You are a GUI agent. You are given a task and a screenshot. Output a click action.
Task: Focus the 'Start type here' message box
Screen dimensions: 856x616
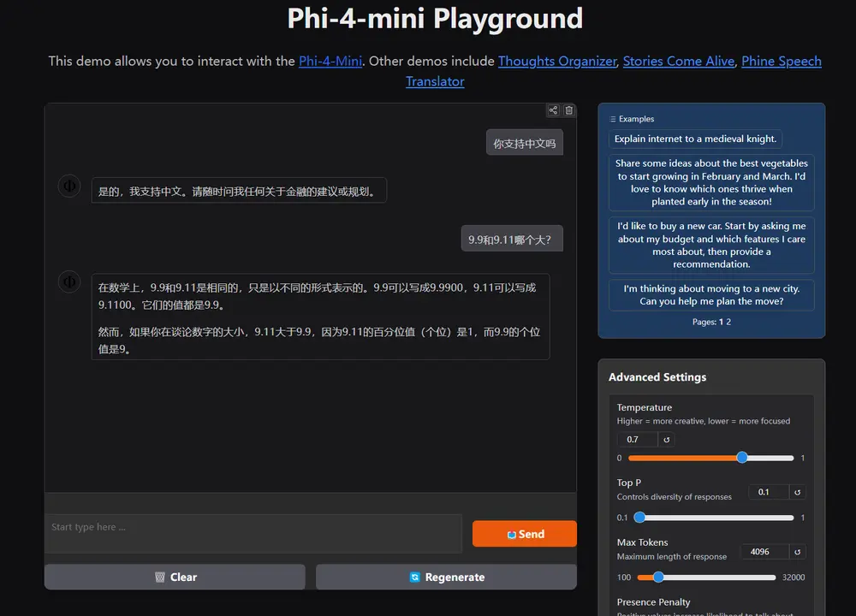coord(253,533)
